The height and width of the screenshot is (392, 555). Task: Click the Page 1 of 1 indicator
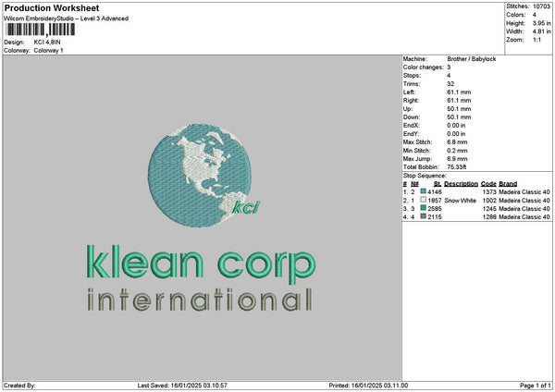(536, 386)
